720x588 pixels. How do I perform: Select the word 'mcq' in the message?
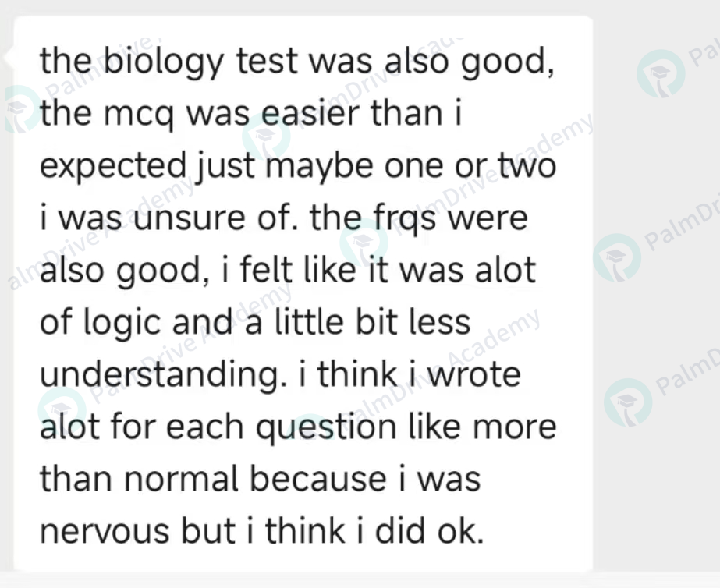point(139,115)
